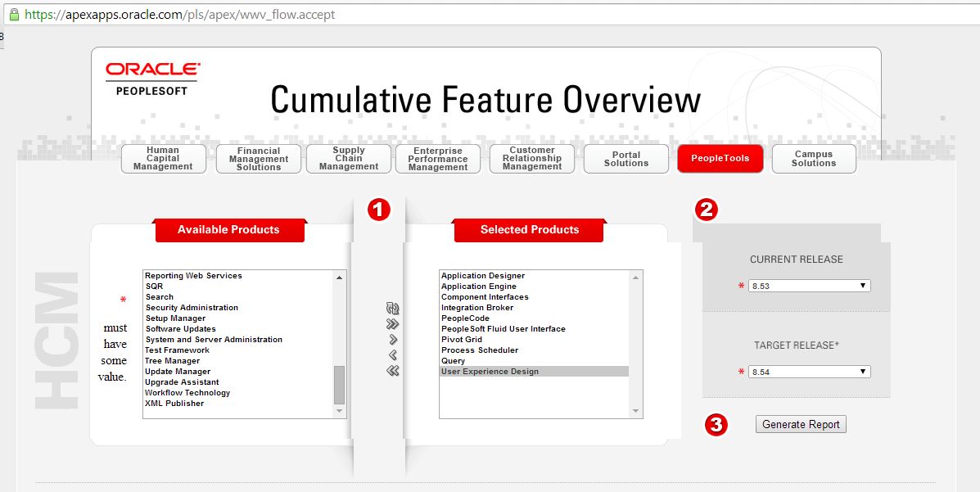Screen dimensions: 980x492
Task: Select the Portal Solutions tab
Action: (x=625, y=158)
